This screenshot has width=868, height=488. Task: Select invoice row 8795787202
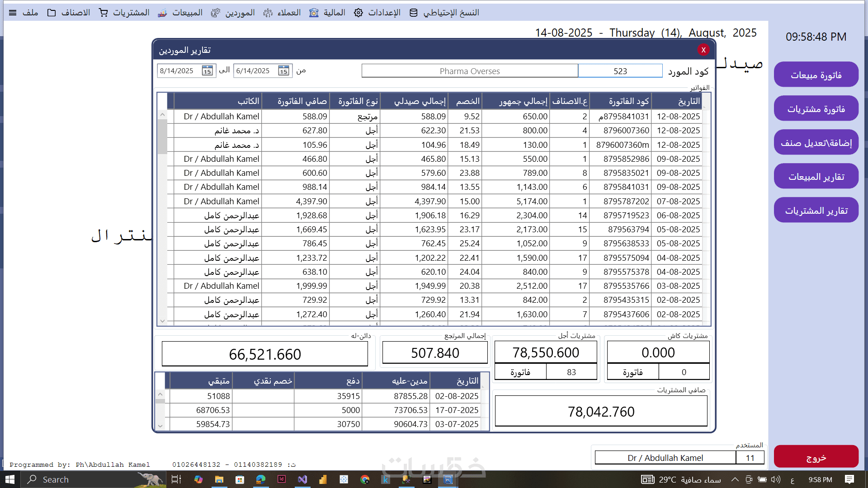point(626,201)
